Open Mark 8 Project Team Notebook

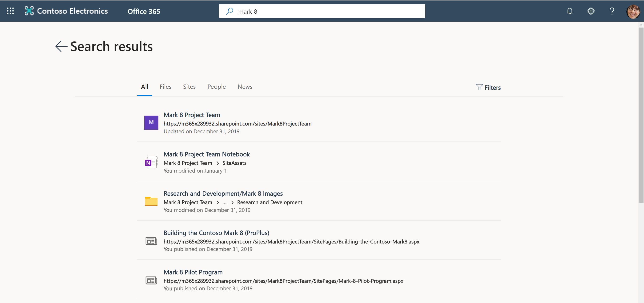(x=207, y=154)
